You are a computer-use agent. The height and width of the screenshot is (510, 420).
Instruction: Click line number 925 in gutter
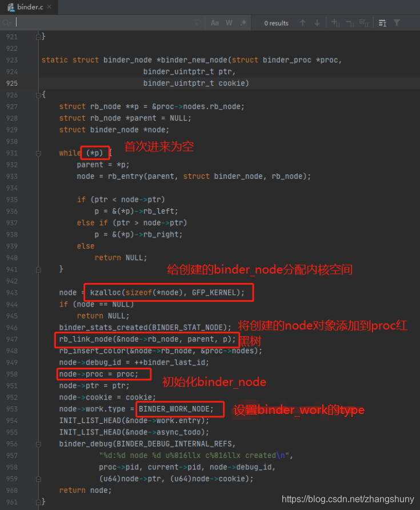[x=11, y=83]
